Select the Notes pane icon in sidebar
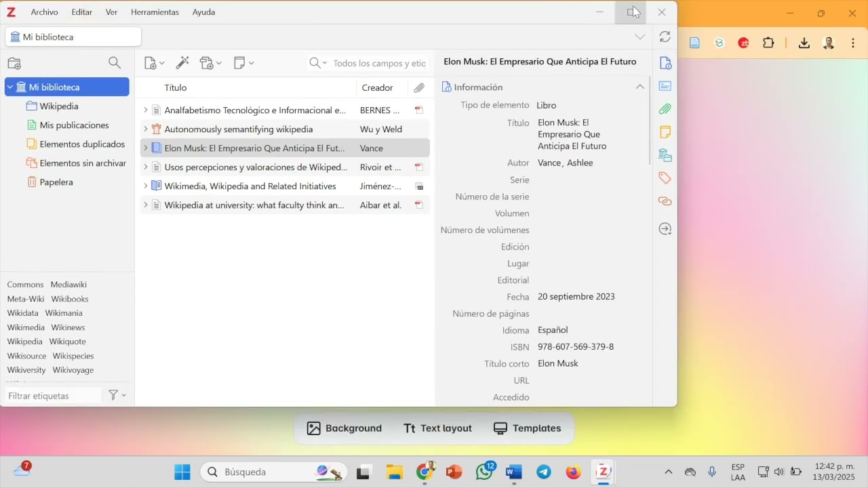 tap(665, 132)
